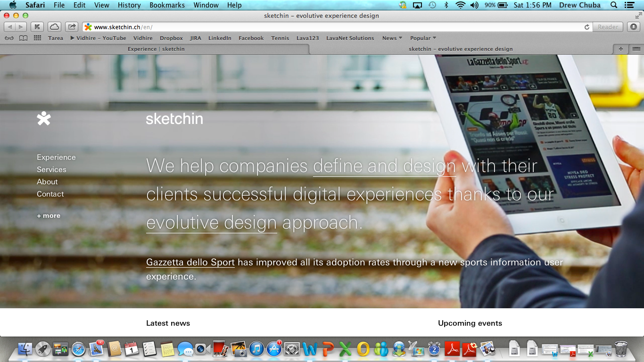The height and width of the screenshot is (362, 644).
Task: Open Top Sites grid icon
Action: pos(37,38)
